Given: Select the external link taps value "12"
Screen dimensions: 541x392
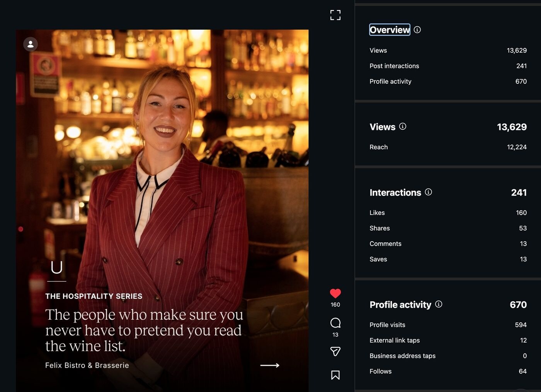Looking at the screenshot, I should 524,340.
